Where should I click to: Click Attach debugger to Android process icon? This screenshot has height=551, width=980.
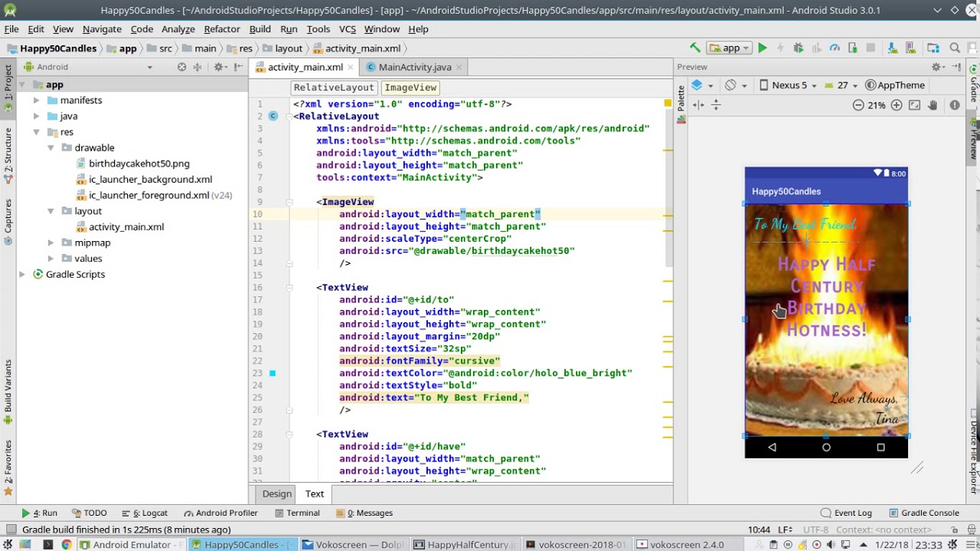[852, 47]
